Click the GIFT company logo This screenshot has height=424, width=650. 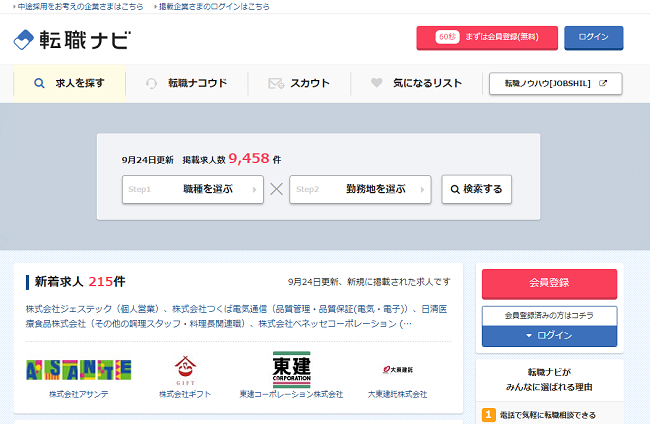click(x=185, y=370)
